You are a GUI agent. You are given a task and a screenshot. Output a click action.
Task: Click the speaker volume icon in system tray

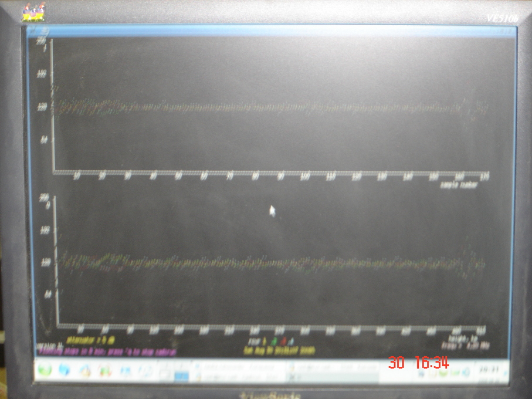pos(466,373)
